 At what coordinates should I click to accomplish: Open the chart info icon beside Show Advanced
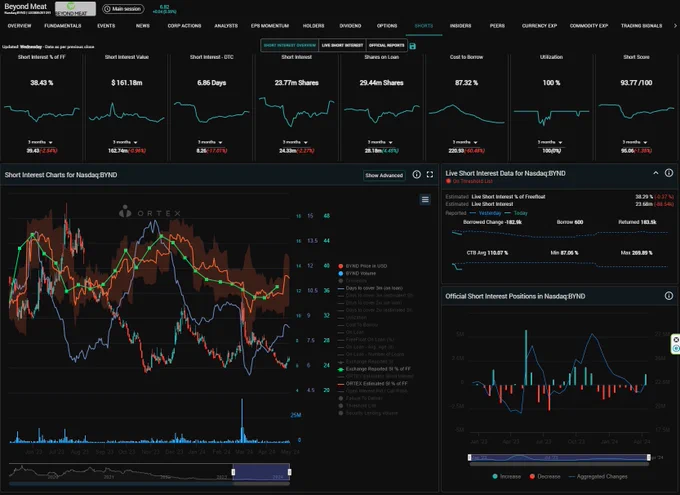(x=416, y=174)
